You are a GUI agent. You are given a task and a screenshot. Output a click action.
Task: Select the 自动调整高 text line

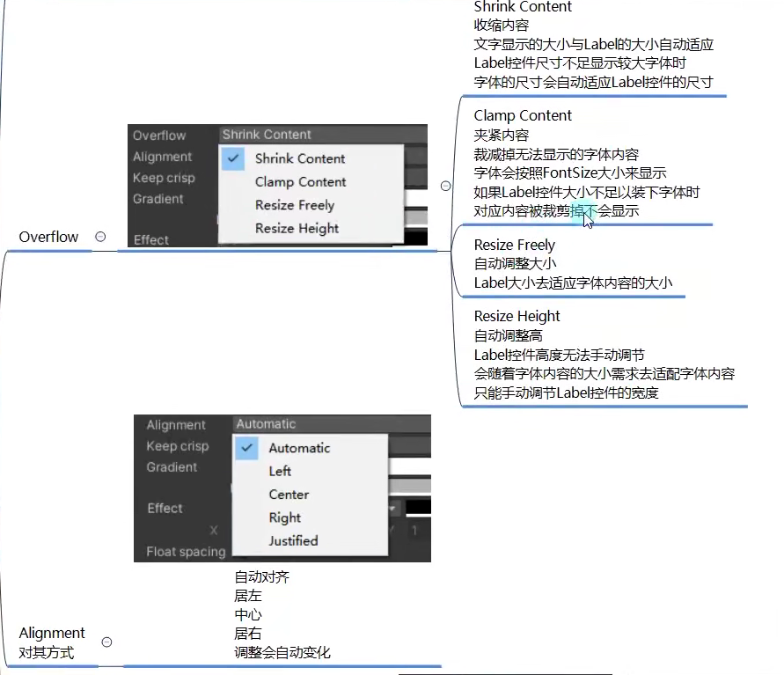tap(508, 335)
